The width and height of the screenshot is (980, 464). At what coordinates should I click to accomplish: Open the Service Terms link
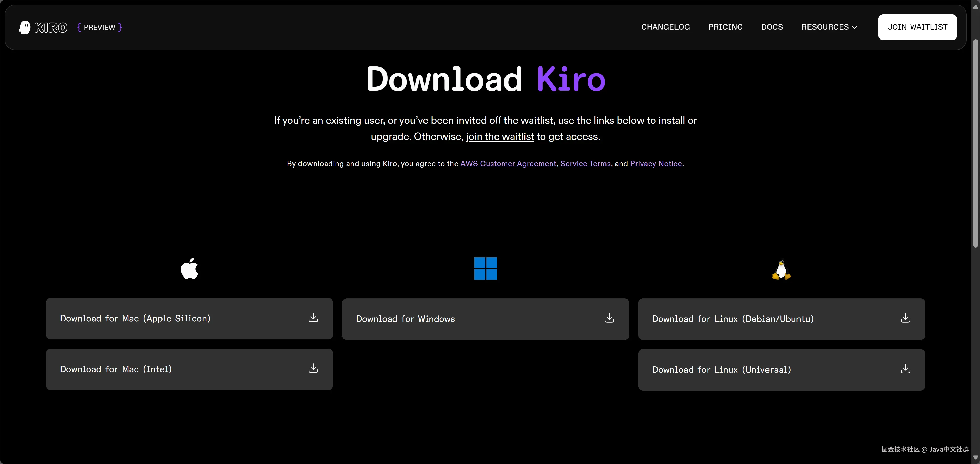(x=585, y=164)
